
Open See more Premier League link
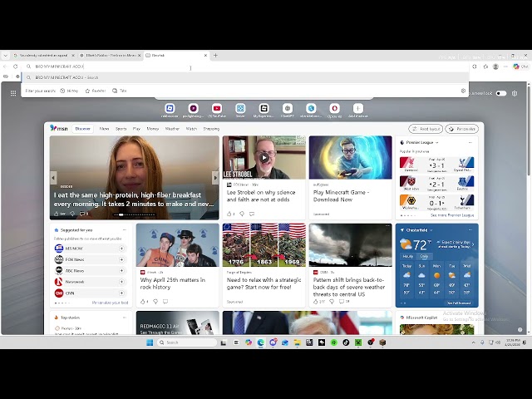click(452, 215)
